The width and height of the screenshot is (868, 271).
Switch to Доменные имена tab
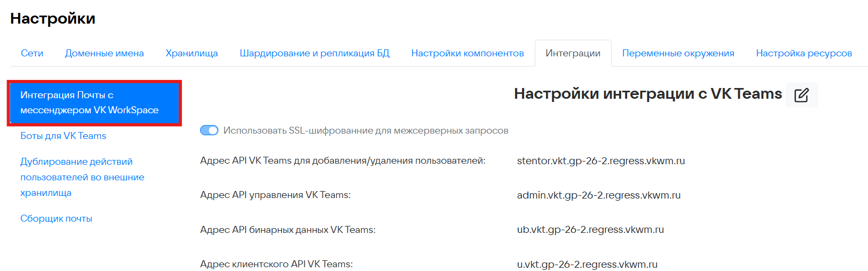pyautogui.click(x=105, y=53)
